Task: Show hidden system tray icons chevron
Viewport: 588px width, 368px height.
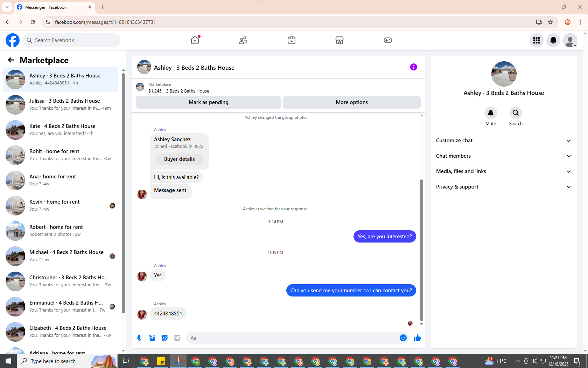Action: click(517, 361)
